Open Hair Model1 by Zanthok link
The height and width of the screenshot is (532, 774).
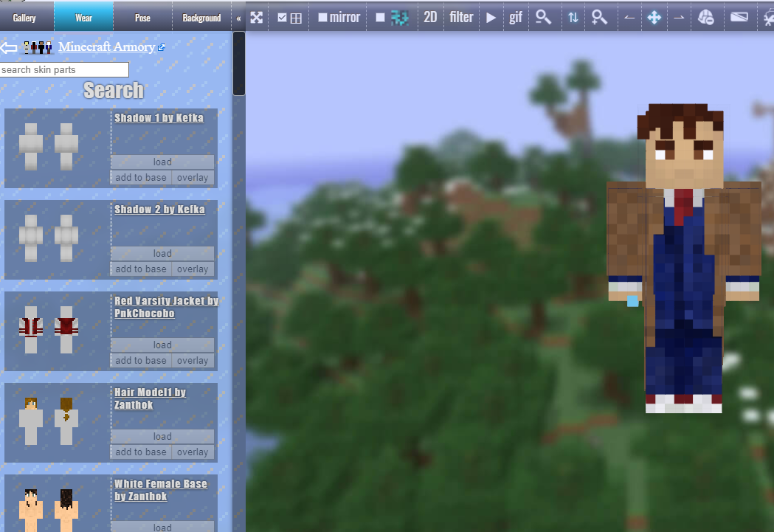click(x=150, y=398)
